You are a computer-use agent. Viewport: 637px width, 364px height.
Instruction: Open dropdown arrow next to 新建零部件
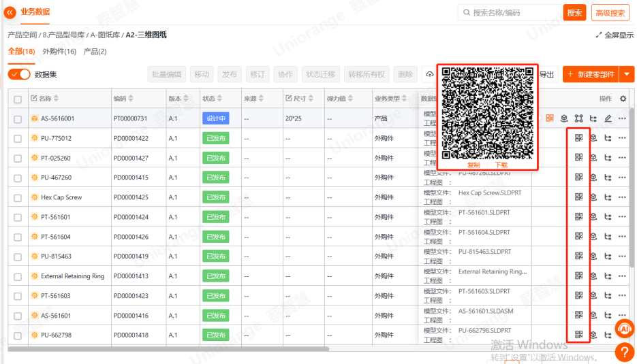[627, 74]
